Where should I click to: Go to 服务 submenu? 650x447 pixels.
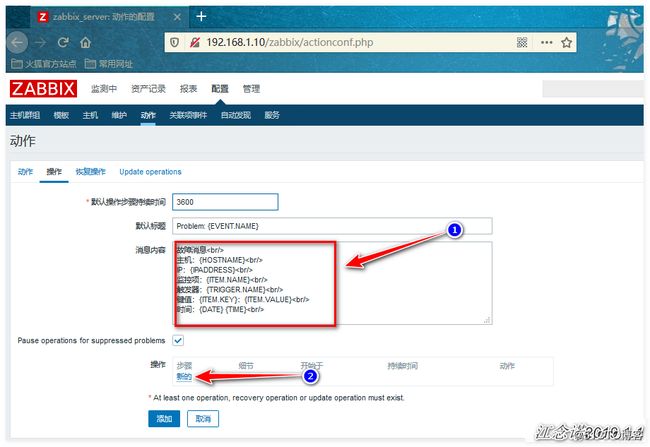point(272,115)
